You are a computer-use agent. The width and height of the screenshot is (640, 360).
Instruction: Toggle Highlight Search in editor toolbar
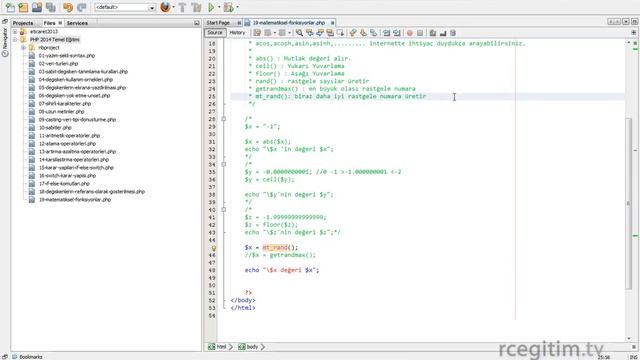[330, 33]
